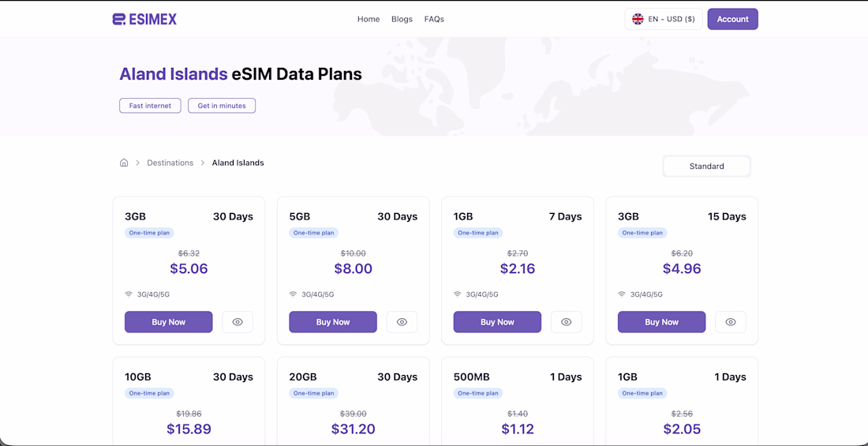Buy the 5GB 30 Days plan for $8.00
The width and height of the screenshot is (868, 446).
coord(332,322)
